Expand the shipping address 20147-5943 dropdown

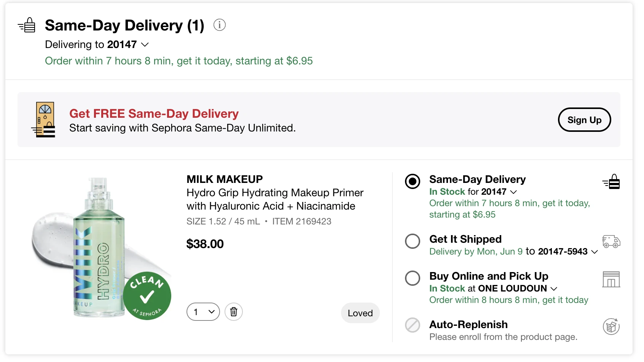coord(568,251)
